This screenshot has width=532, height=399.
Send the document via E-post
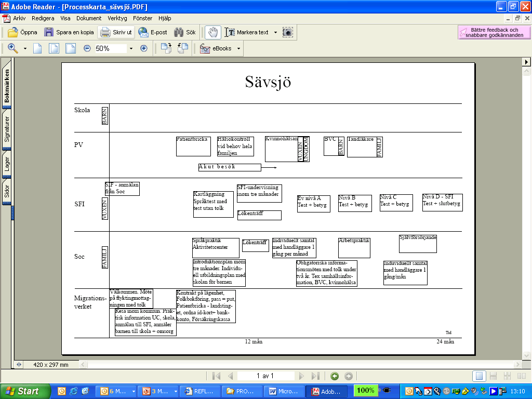point(153,32)
